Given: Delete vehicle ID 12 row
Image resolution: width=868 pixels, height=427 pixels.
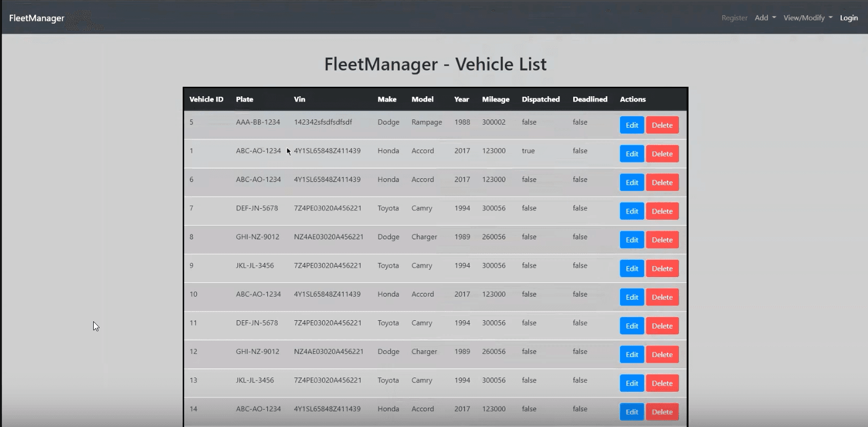Looking at the screenshot, I should pos(662,354).
